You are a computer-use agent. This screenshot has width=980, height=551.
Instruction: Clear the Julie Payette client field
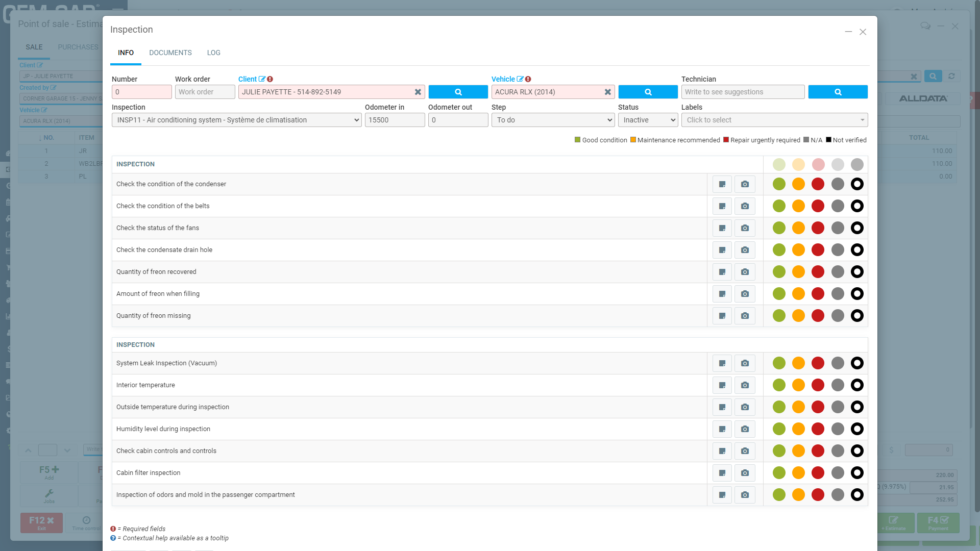(418, 92)
